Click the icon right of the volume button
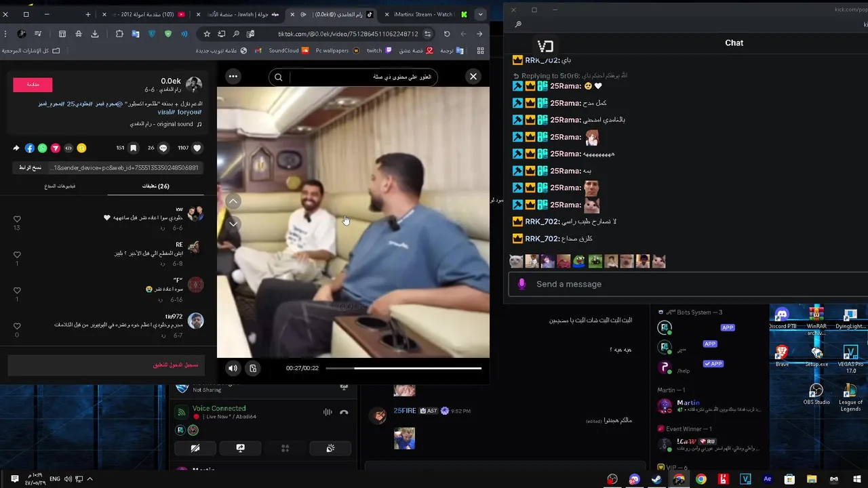 253,368
